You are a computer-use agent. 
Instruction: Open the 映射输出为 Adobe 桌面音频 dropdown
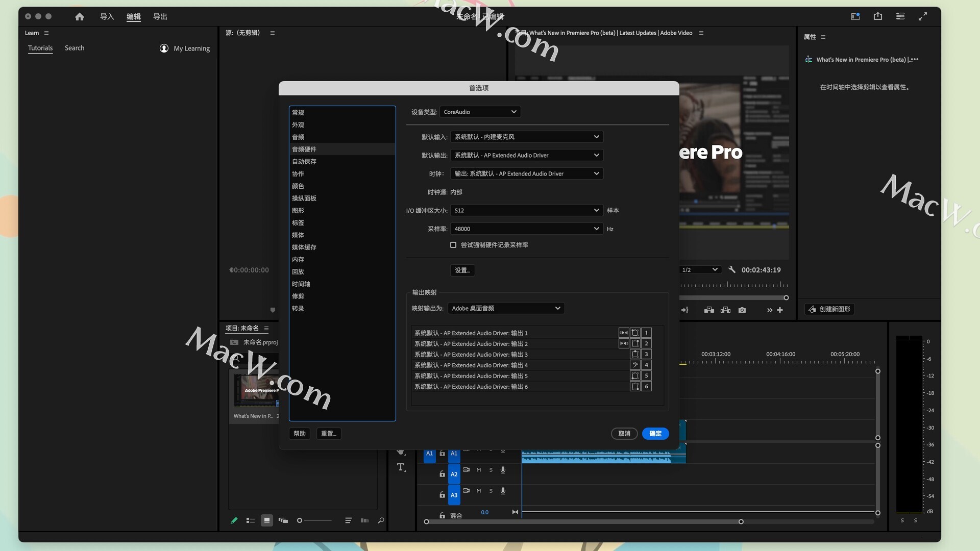coord(506,308)
